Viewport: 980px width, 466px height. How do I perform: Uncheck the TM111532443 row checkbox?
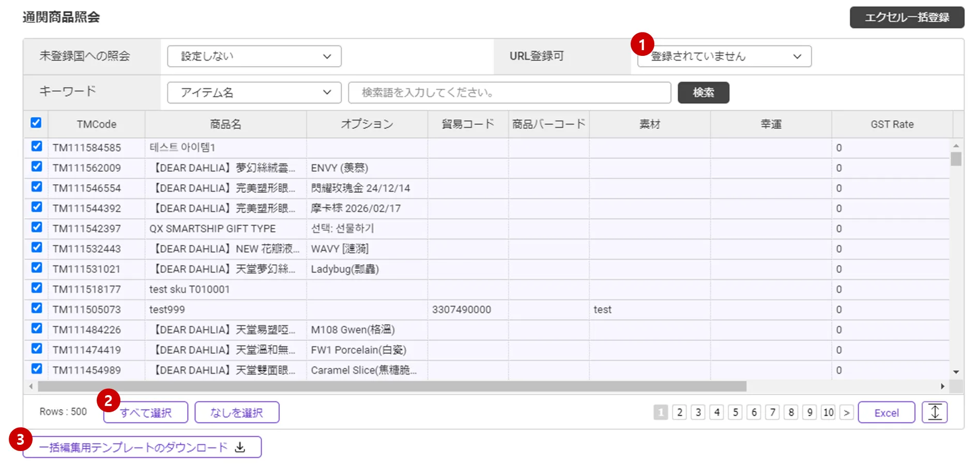(36, 247)
